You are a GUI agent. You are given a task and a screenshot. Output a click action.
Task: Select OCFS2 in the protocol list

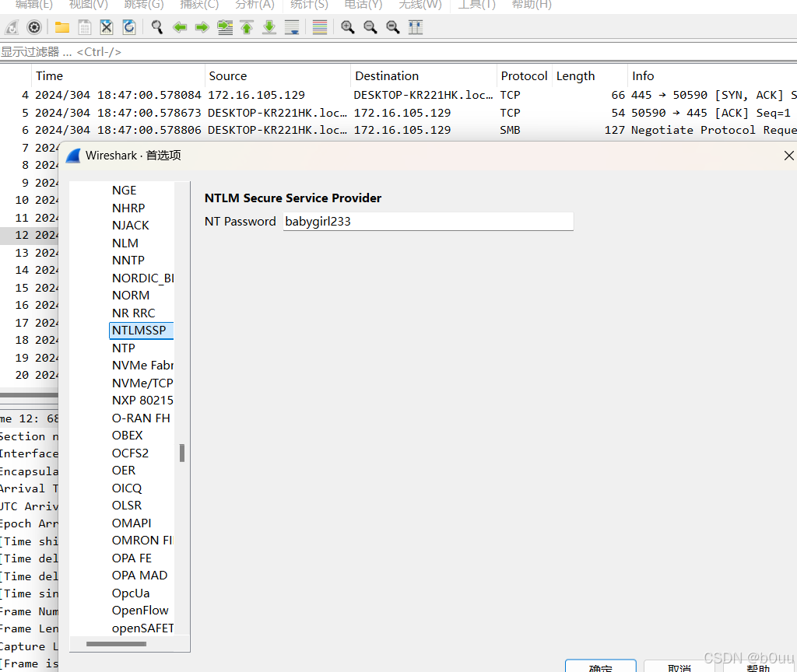(130, 453)
